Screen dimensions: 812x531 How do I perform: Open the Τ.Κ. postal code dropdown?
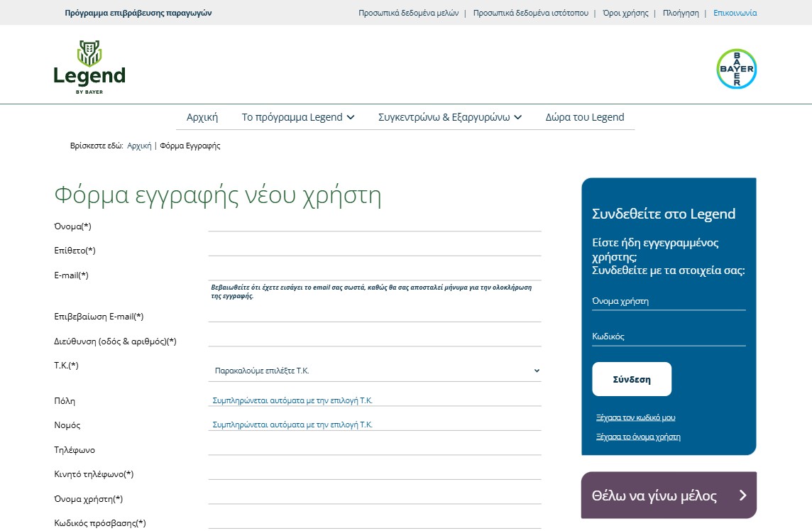[x=375, y=371]
